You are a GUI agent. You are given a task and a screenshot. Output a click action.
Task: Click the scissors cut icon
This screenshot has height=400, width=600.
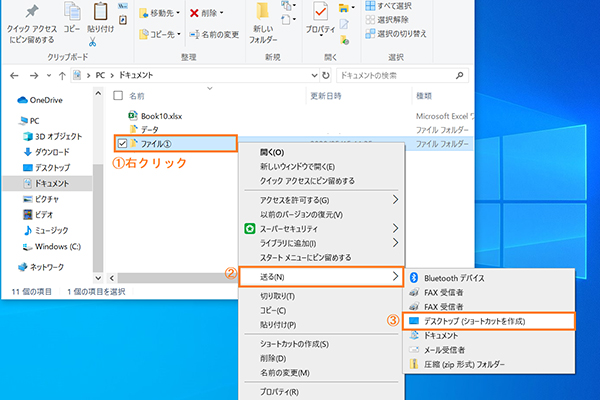pyautogui.click(x=92, y=42)
